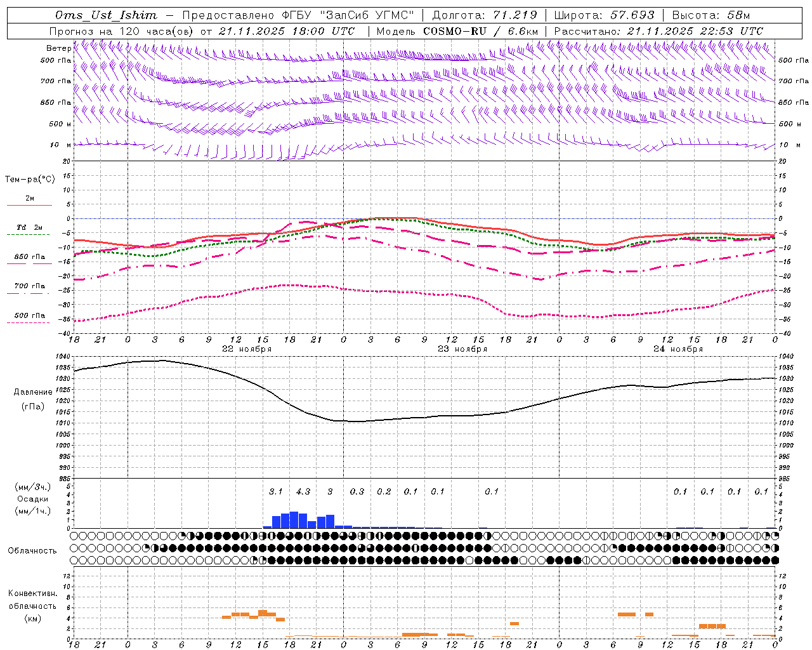This screenshot has width=812, height=650.
Task: Click the 850 гПа temperature legend entry
Action: click(29, 257)
